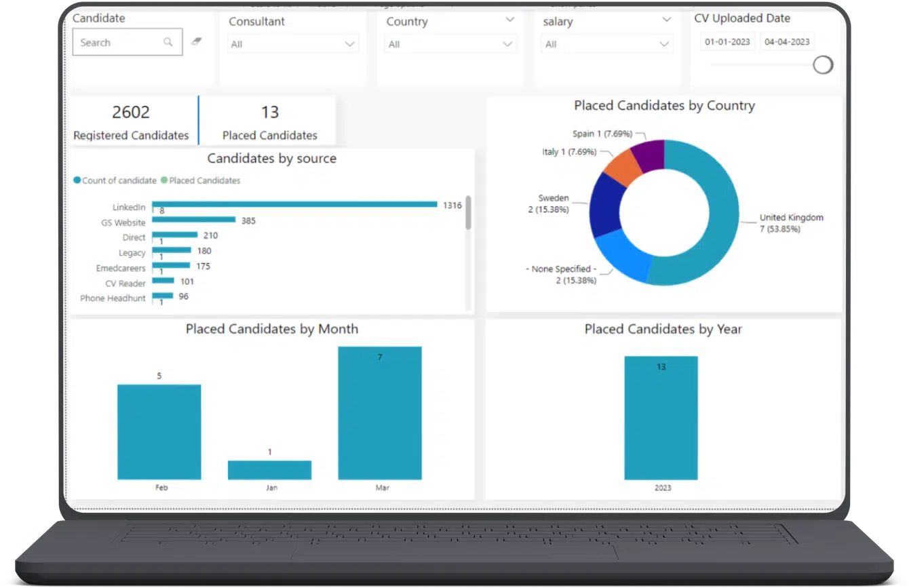This screenshot has height=588, width=909.
Task: Click the Placed Candidates 13 card
Action: 269,121
